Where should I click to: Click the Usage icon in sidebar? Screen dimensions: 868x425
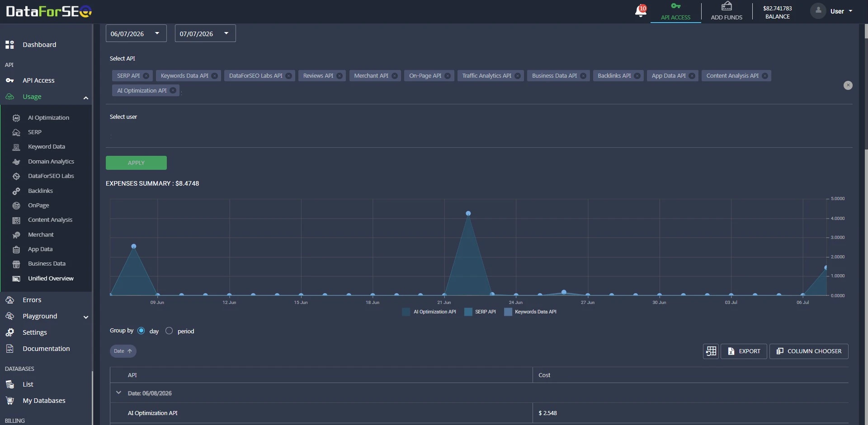(9, 97)
